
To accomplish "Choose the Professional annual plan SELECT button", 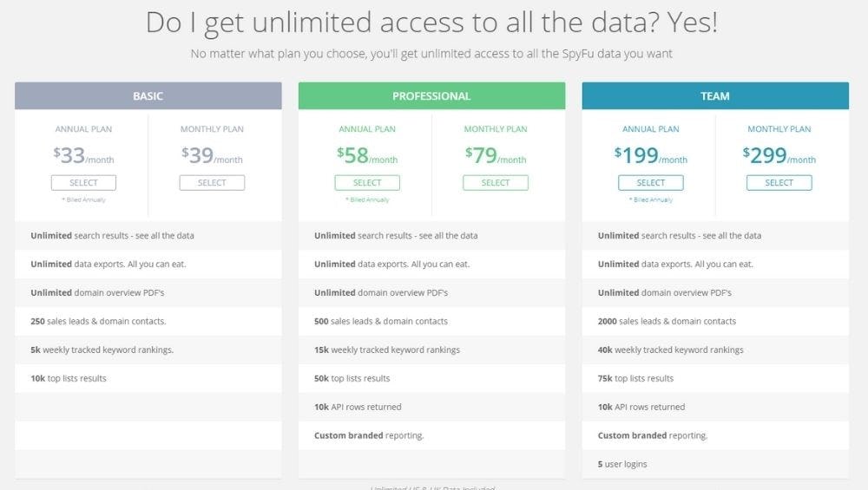I will coord(367,183).
